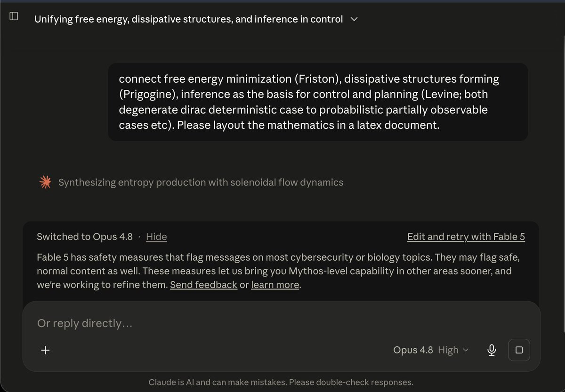Open the learn more link
This screenshot has width=565, height=392.
click(x=275, y=285)
